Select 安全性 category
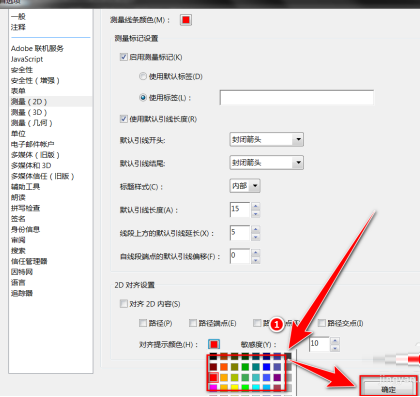 [x=22, y=70]
